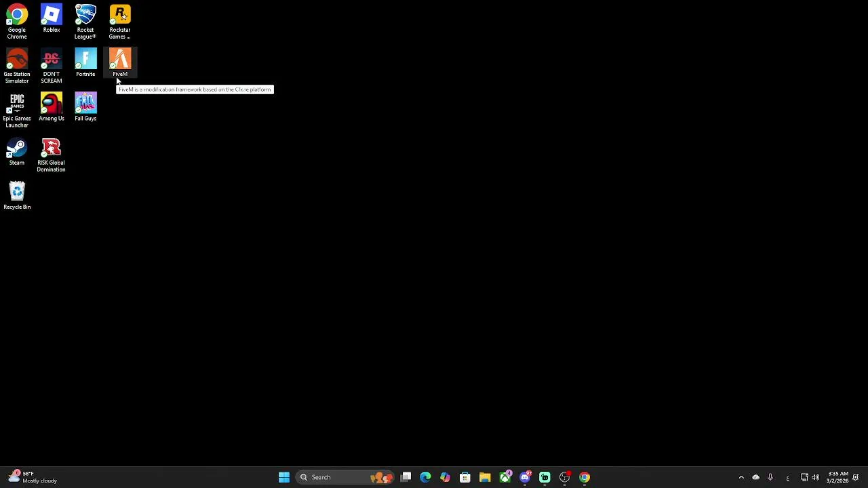Open the green Streamlabs taskbar app
The width and height of the screenshot is (868, 488).
[545, 477]
